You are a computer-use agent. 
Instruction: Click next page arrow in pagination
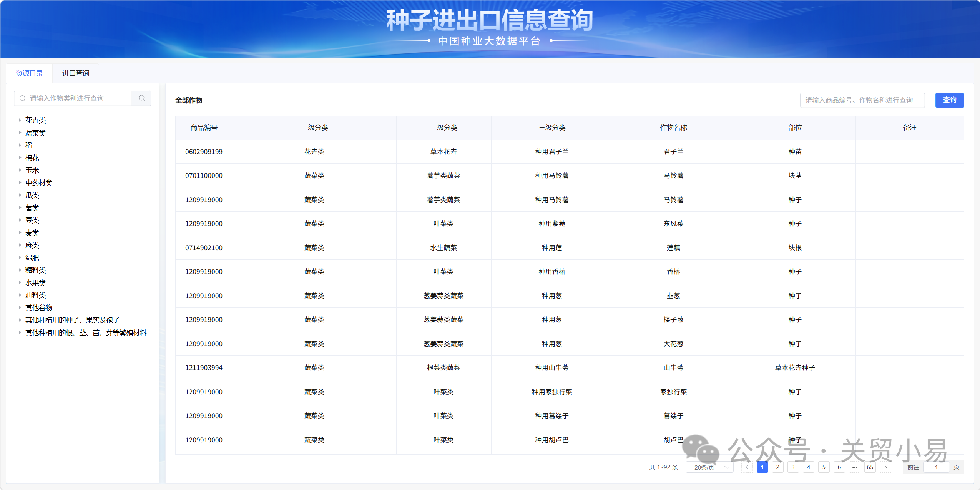tap(885, 467)
